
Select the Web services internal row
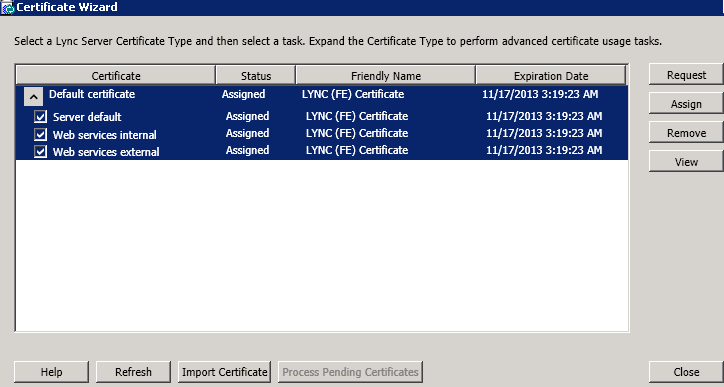[x=322, y=134]
